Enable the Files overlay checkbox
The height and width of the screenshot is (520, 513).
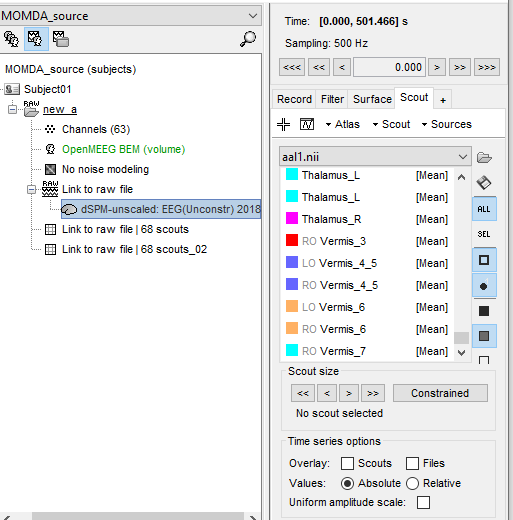click(x=412, y=463)
